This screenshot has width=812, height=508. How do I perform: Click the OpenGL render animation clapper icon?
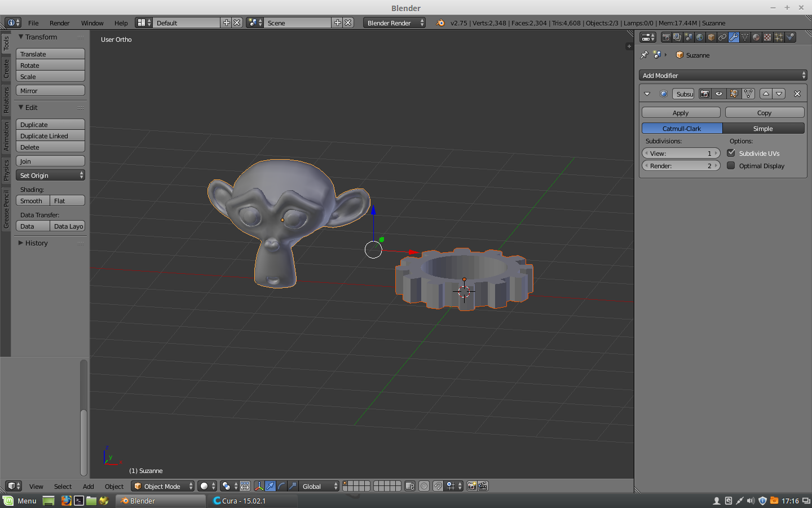(483, 486)
